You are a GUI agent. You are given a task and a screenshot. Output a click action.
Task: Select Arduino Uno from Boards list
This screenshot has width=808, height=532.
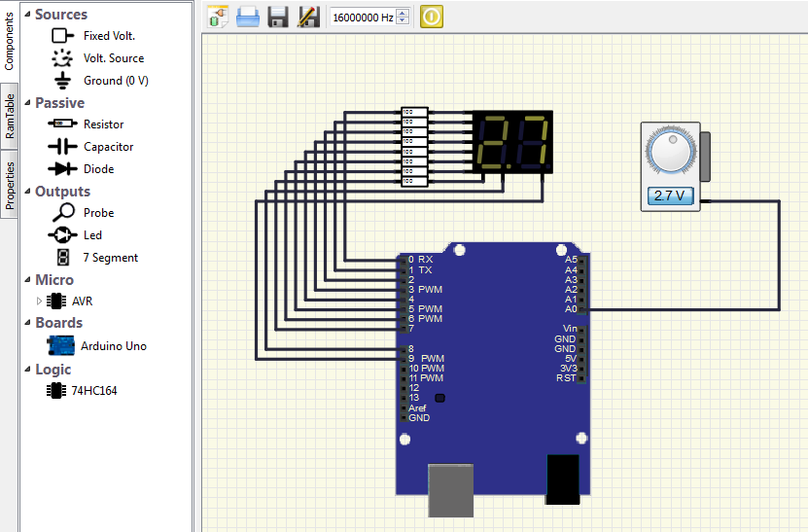(113, 346)
